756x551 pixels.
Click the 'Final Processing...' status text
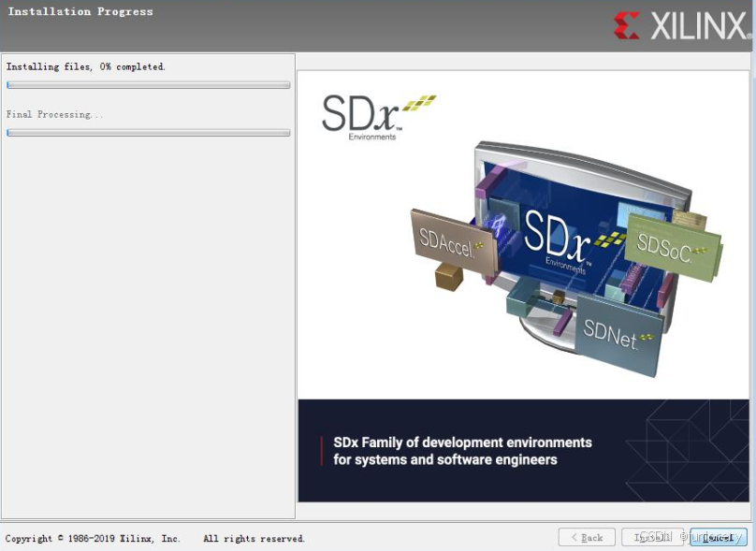(x=54, y=114)
